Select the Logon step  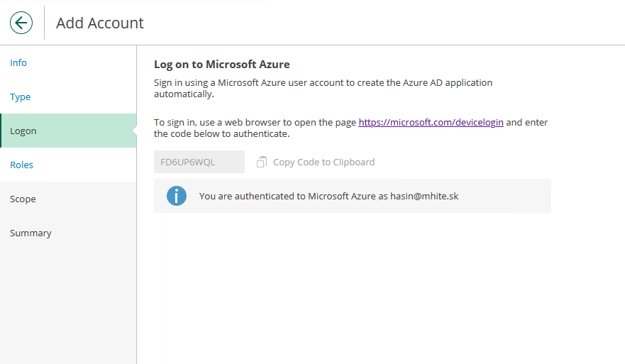coord(23,131)
